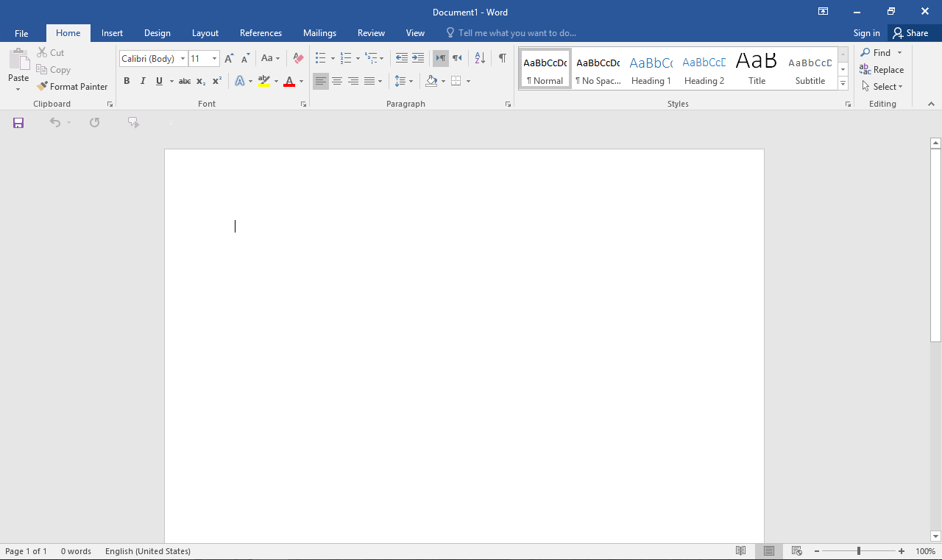
Task: Open the font name dropdown
Action: pos(183,59)
